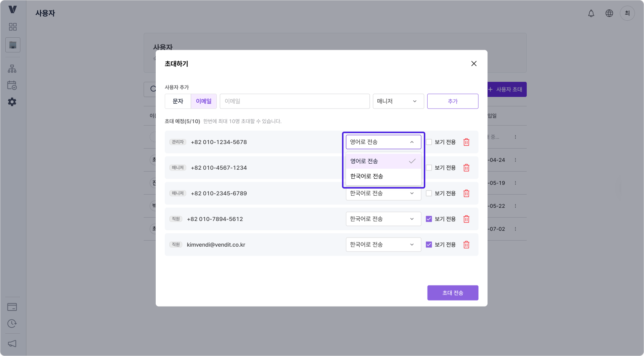This screenshot has width=644, height=356.
Task: Enable 보기 전용 for +82 010-1234-5678
Action: point(429,142)
